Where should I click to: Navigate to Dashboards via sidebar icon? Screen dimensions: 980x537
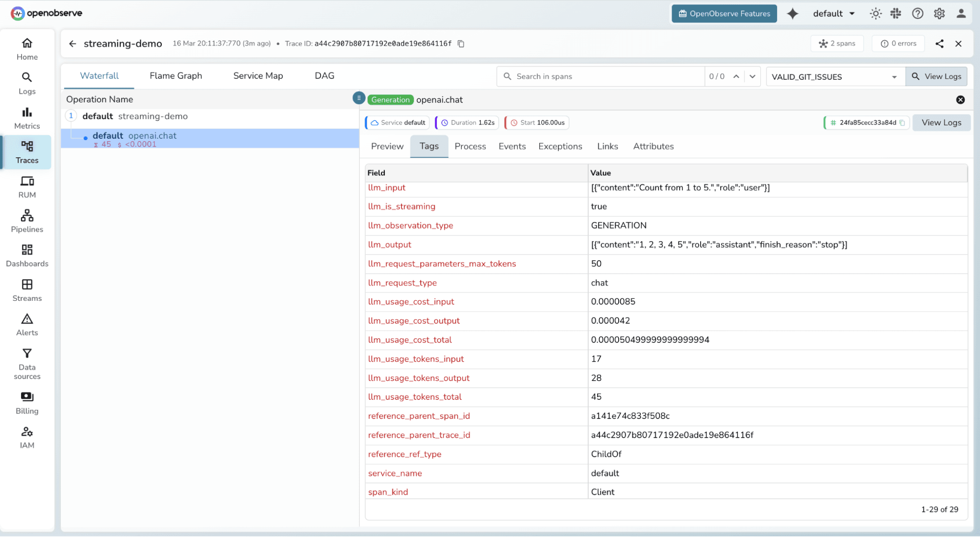[x=27, y=255]
